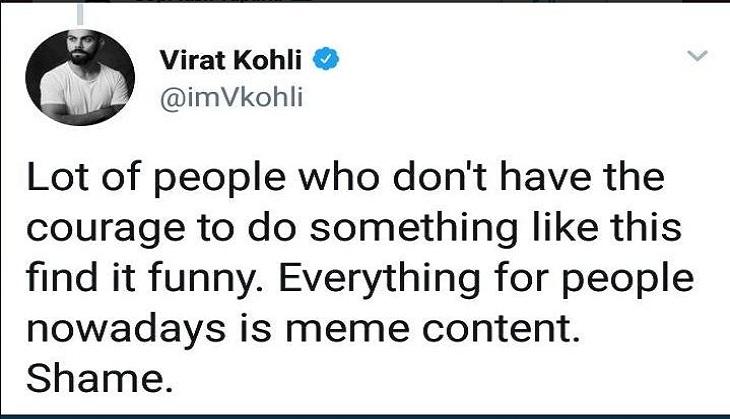
Task: Open the tweet options chevron menu
Action: [x=697, y=56]
